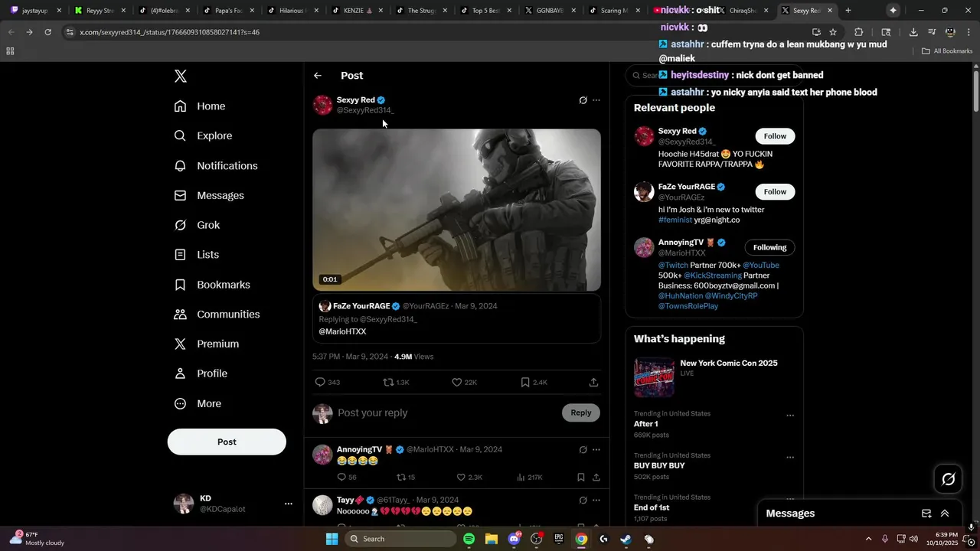Open more options on AnnoyingTV's comment
Image resolution: width=980 pixels, height=551 pixels.
pos(596,450)
